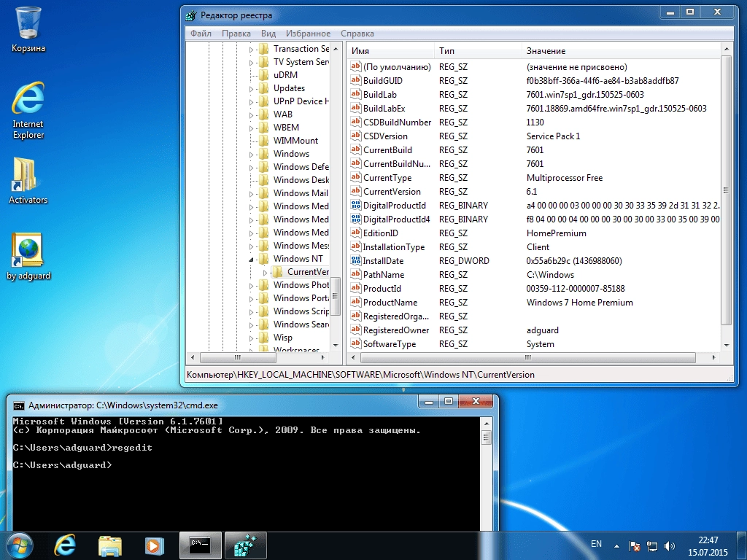The image size is (747, 560).
Task: Show hidden tray icons arrow
Action: click(616, 545)
